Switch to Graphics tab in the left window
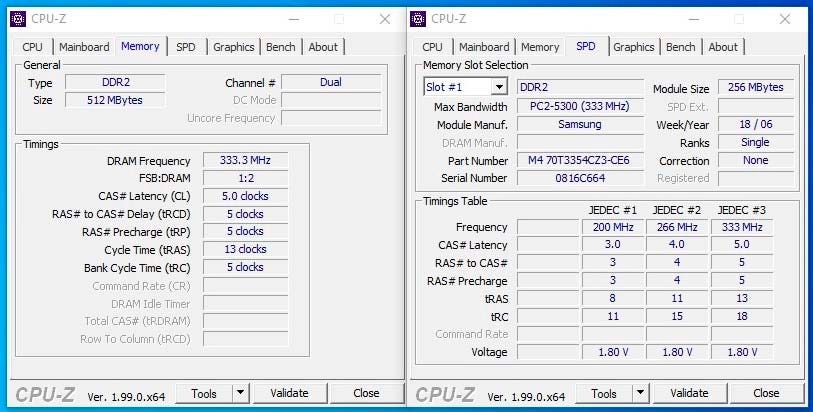This screenshot has width=813, height=412. [233, 47]
